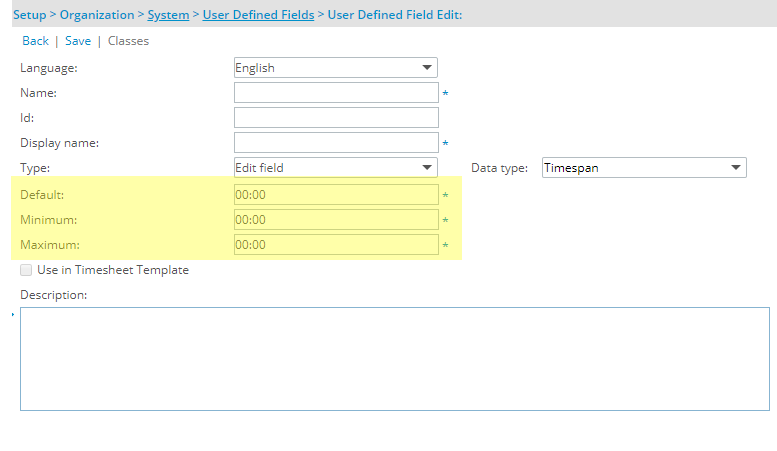Image resolution: width=777 pixels, height=451 pixels.
Task: Click the Default time field
Action: [336, 195]
